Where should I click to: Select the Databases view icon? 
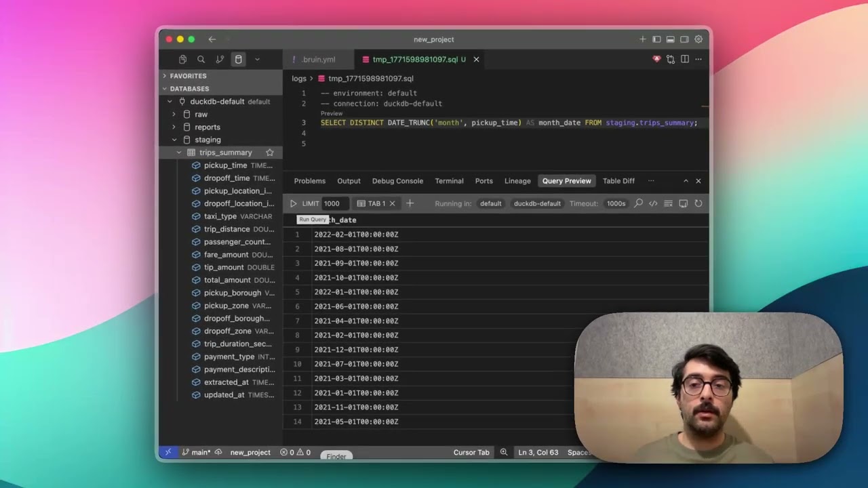238,60
